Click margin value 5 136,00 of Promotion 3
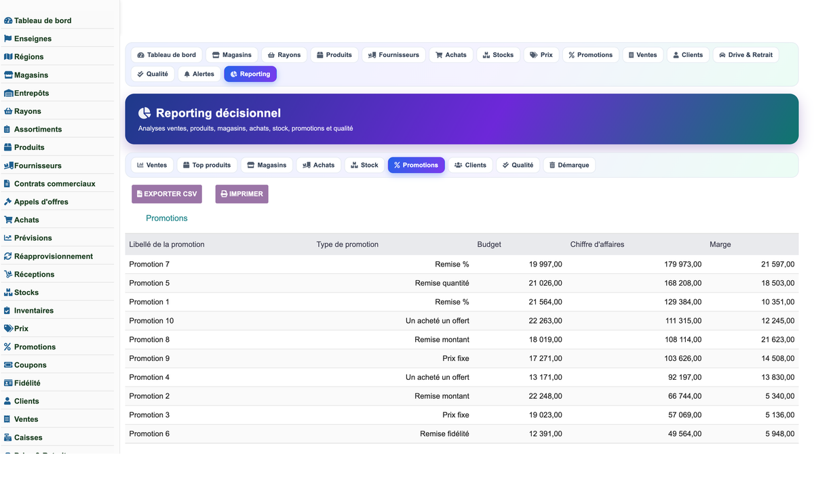Screen dimensions: 814x504 (780, 415)
